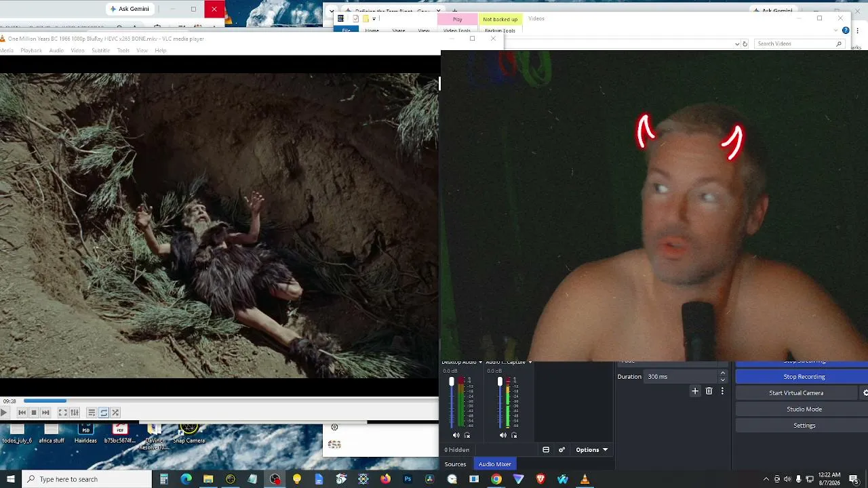Mute Desktop Audio in OBS mixer
This screenshot has width=868, height=488.
pos(456,435)
